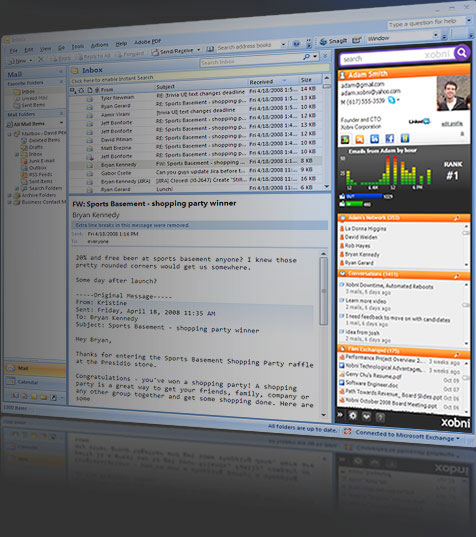The height and width of the screenshot is (537, 476).
Task: Select the colored analytics tab icon under Adam's profile
Action: (x=345, y=139)
